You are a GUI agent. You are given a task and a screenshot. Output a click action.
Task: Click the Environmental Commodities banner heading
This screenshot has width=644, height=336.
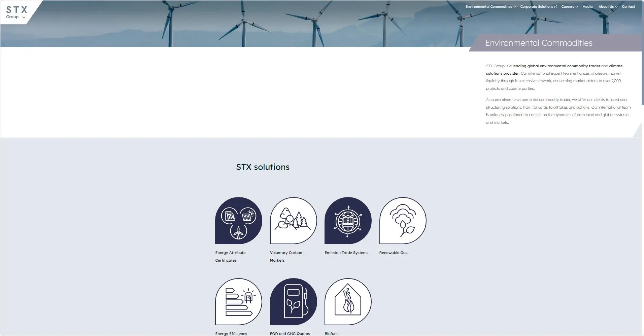[539, 43]
